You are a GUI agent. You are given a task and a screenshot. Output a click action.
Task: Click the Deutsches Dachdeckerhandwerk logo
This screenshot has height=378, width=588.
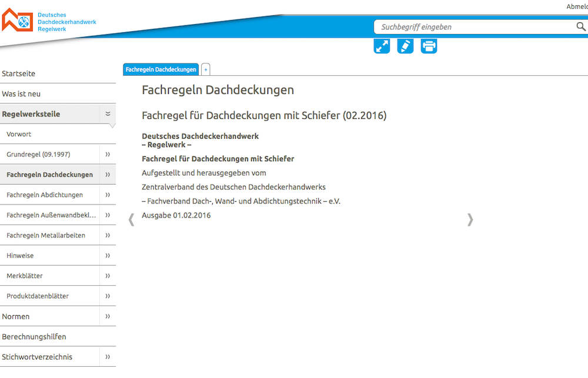(x=49, y=21)
